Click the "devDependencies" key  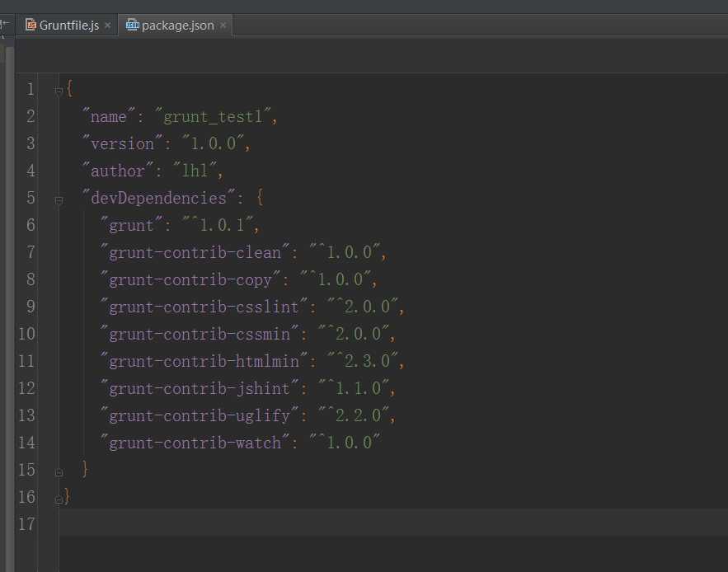pyautogui.click(x=158, y=198)
